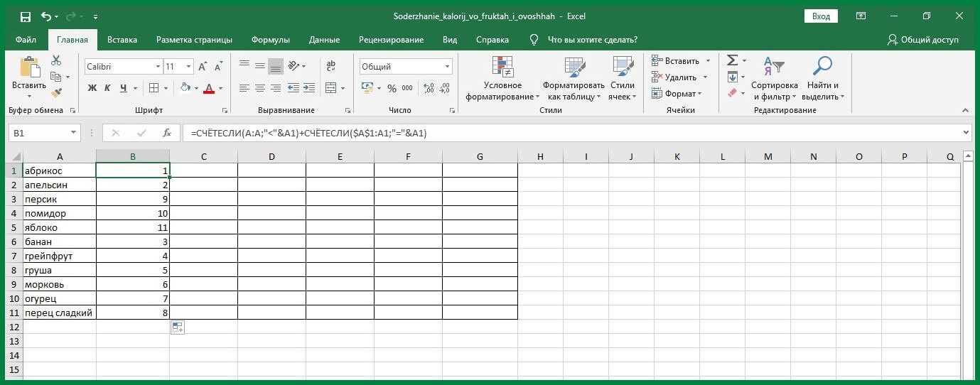Select the Format Painter brush icon
The image size is (980, 385).
(x=56, y=92)
